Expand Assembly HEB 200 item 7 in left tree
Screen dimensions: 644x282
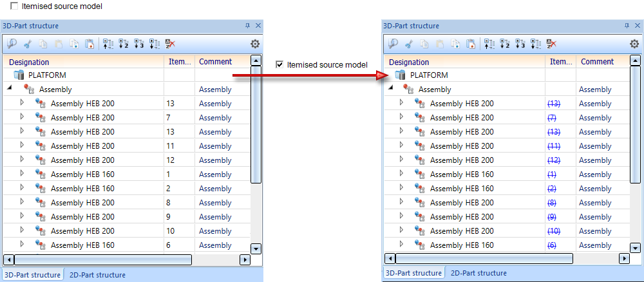(x=22, y=117)
